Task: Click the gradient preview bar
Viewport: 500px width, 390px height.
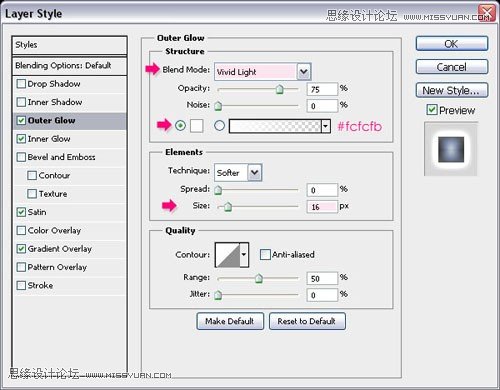Action: click(x=275, y=126)
